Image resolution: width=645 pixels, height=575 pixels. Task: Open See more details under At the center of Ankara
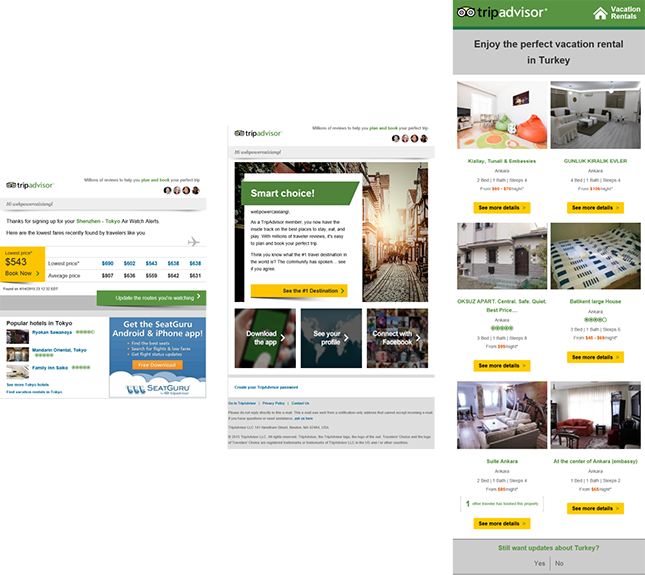pyautogui.click(x=595, y=508)
